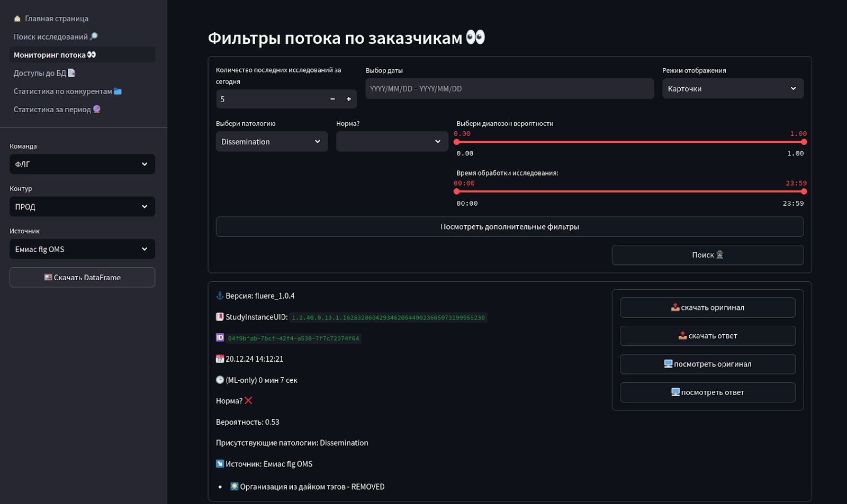Open Статистика по конкурентам page
This screenshot has height=504, width=847.
(x=67, y=91)
